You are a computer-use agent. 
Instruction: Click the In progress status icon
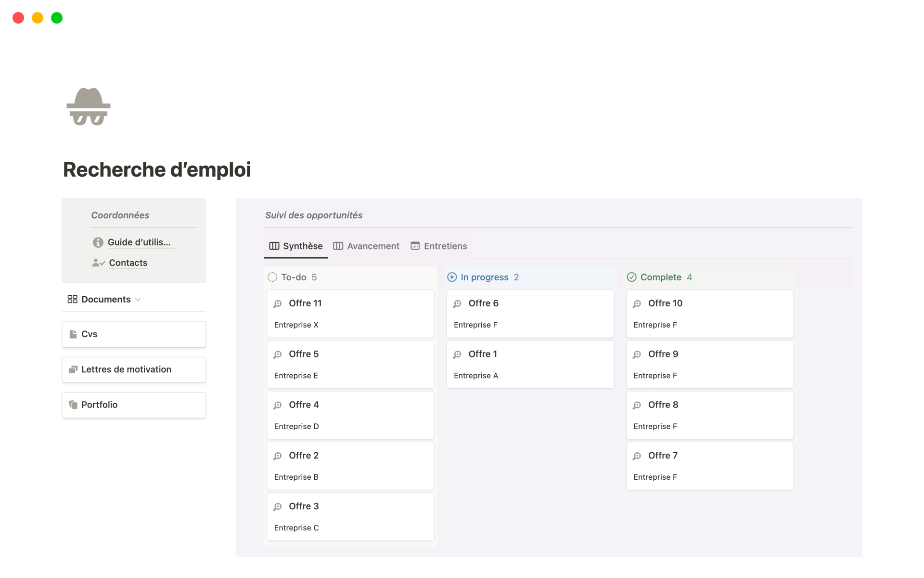452,277
